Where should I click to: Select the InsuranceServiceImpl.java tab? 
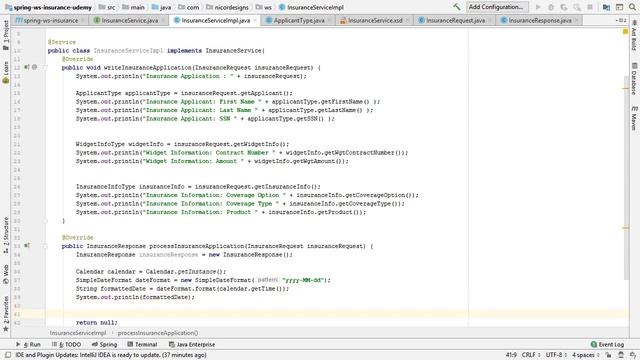pyautogui.click(x=216, y=20)
